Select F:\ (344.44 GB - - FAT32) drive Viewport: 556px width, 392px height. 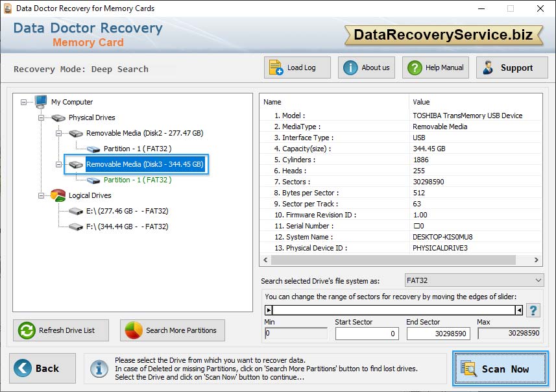[127, 227]
